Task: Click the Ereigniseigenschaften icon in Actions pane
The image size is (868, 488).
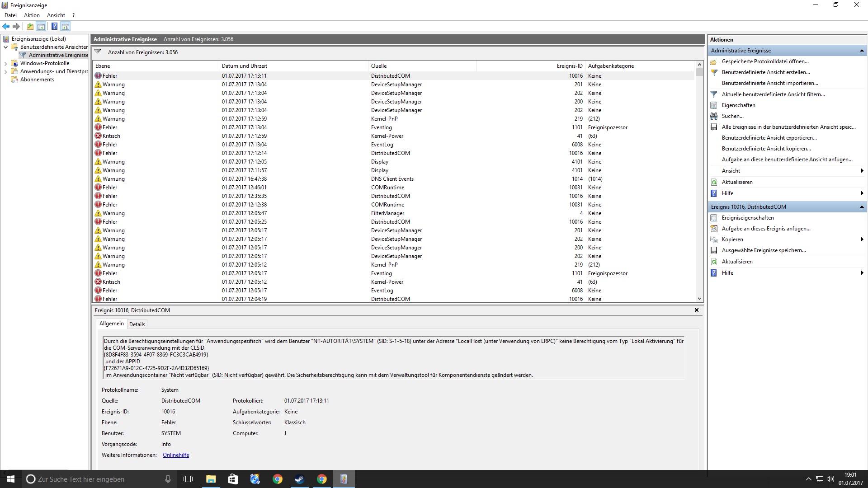Action: coord(714,218)
